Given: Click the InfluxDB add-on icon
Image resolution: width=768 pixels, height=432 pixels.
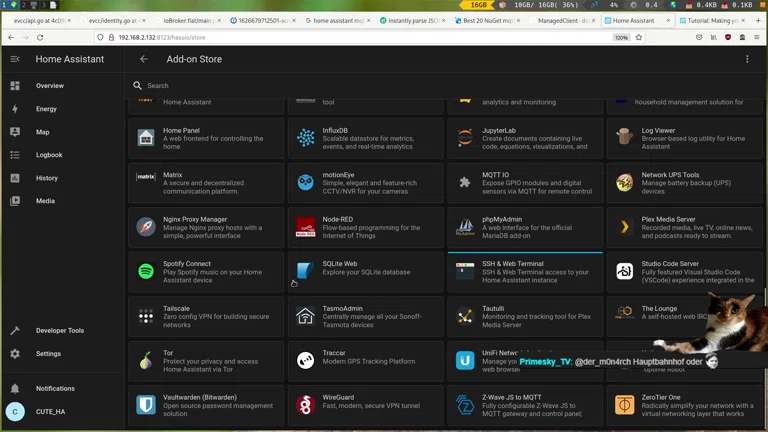Looking at the screenshot, I should pos(306,138).
